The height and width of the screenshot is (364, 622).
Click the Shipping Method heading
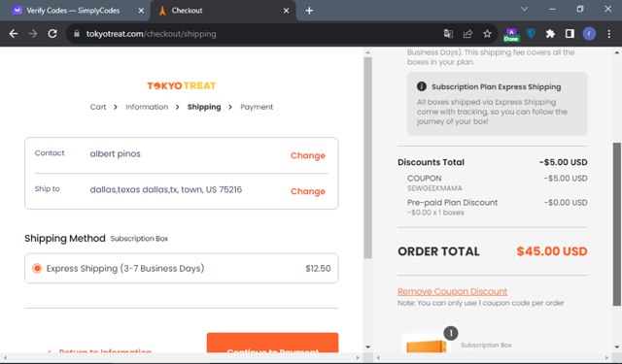(65, 238)
